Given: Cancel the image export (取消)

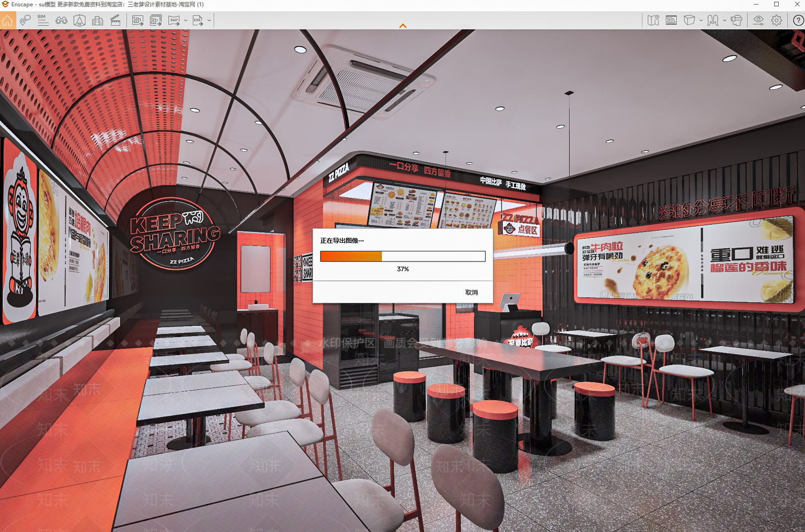Looking at the screenshot, I should point(471,293).
